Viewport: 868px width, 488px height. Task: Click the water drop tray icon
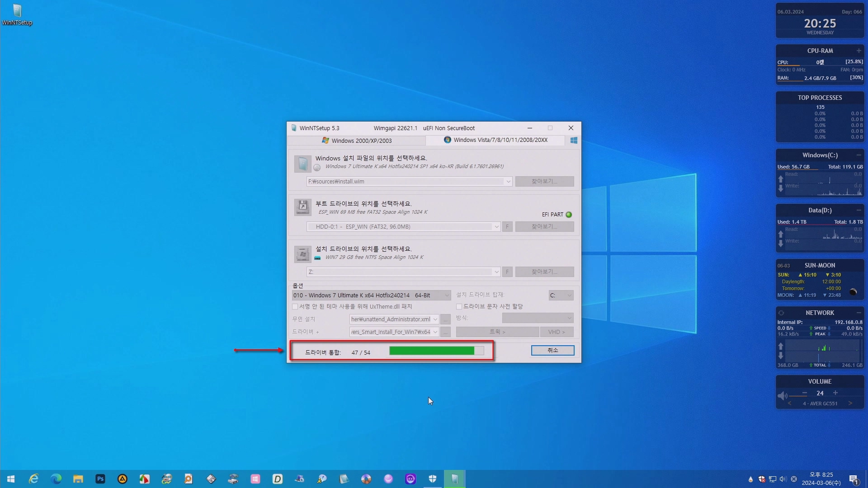pos(750,479)
